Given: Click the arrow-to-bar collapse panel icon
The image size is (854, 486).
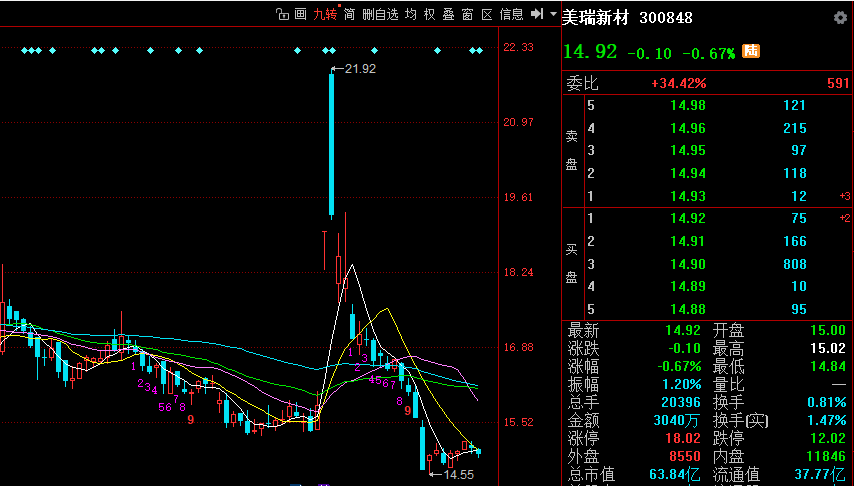Looking at the screenshot, I should pos(537,14).
